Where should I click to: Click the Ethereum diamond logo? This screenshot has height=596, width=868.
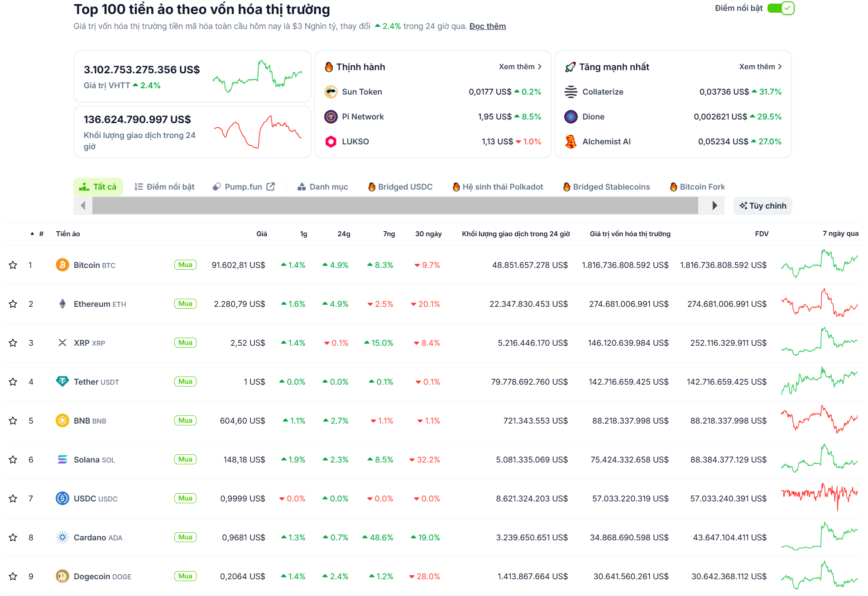(x=62, y=304)
